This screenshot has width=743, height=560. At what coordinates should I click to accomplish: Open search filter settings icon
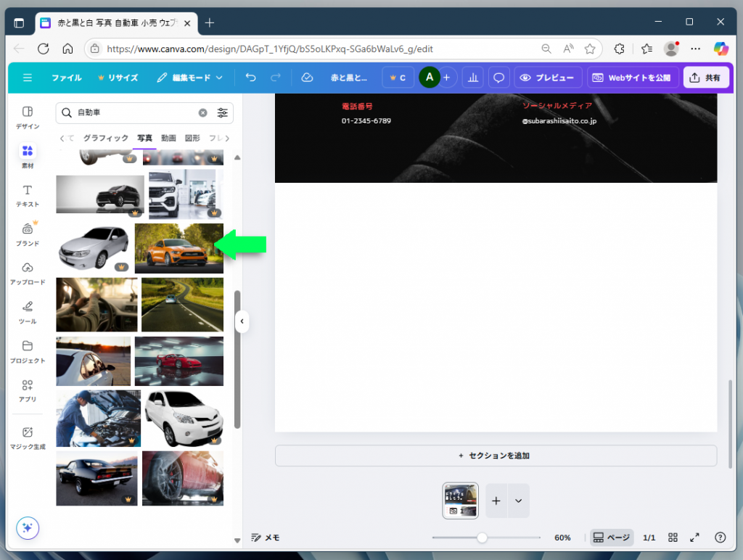[223, 113]
